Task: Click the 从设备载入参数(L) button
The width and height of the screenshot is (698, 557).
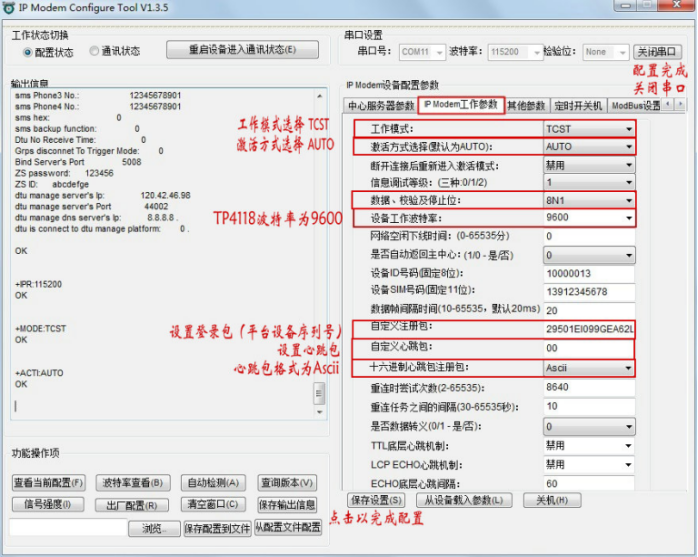Action: click(464, 500)
